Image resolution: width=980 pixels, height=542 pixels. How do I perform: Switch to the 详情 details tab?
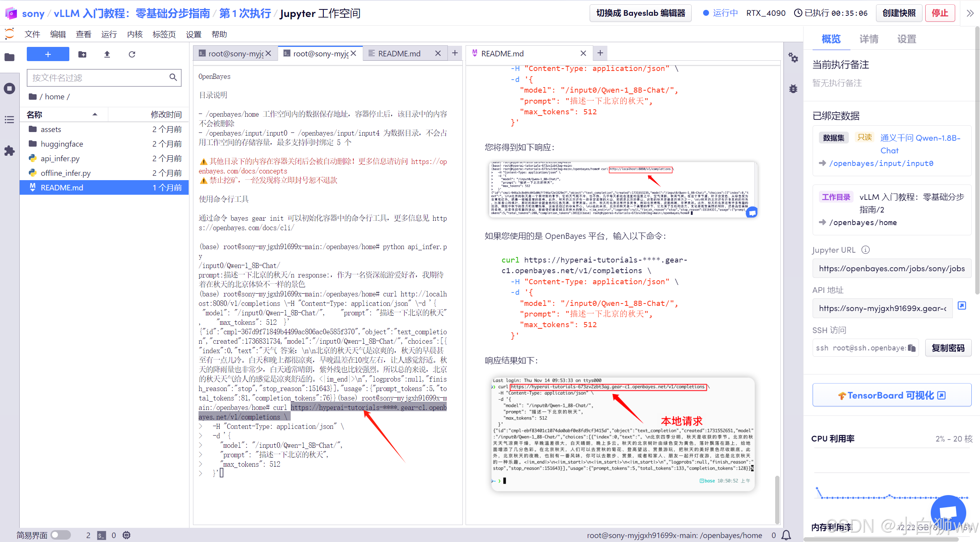point(869,39)
